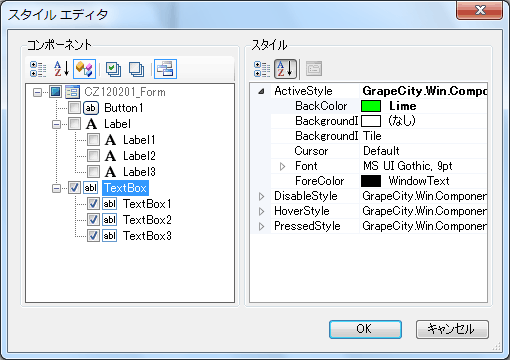The image size is (510, 360).
Task: Uncheck the TextBox group checkbox
Action: coord(74,188)
